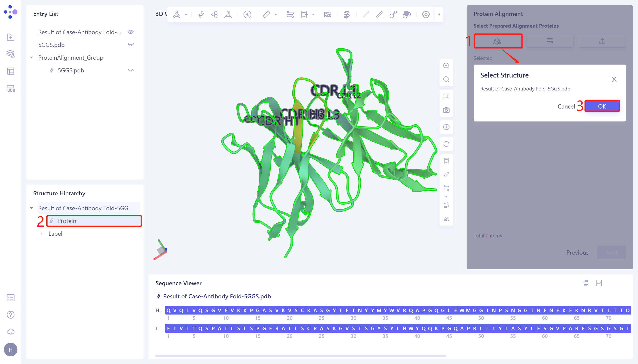Show the hidden 5GGS.pdb entry

click(131, 45)
